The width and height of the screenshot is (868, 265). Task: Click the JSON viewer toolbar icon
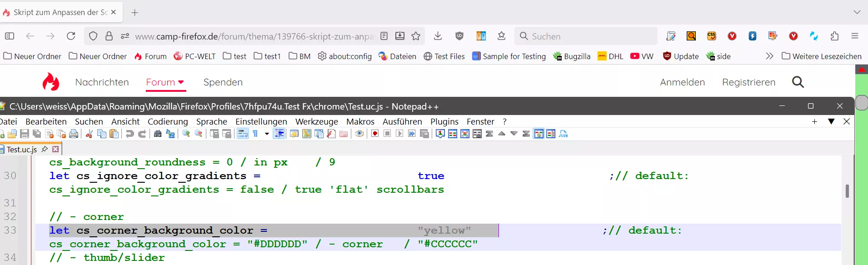tap(563, 134)
